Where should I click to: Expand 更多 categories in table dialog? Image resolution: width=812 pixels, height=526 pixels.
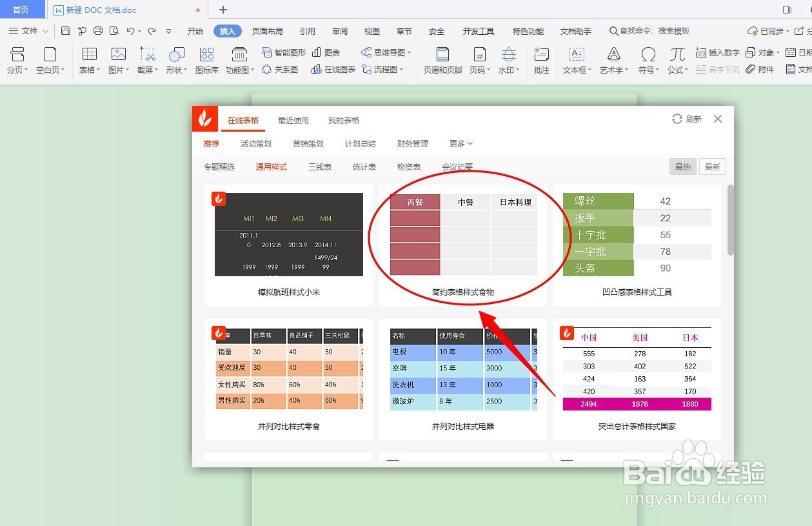pos(461,143)
